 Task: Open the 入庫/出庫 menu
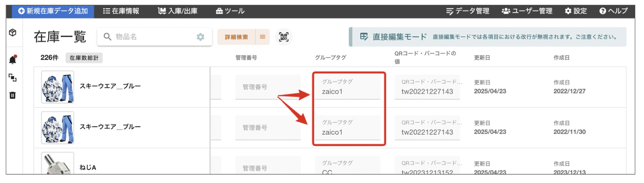point(177,11)
